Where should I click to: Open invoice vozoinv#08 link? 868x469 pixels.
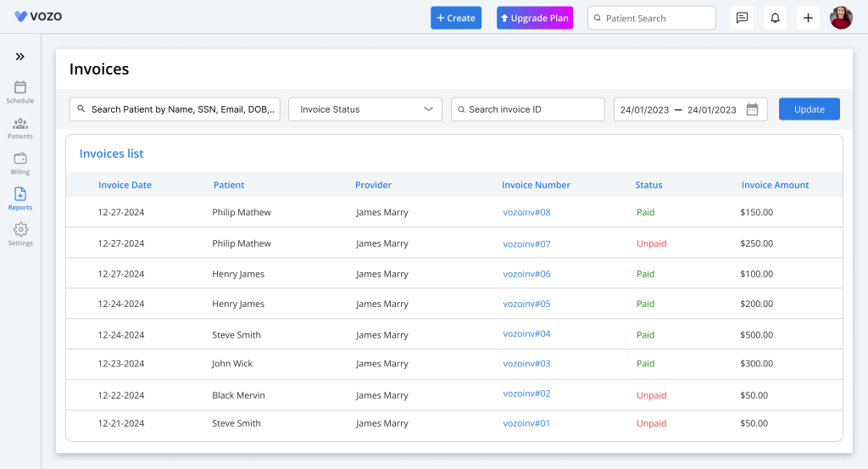(x=526, y=212)
